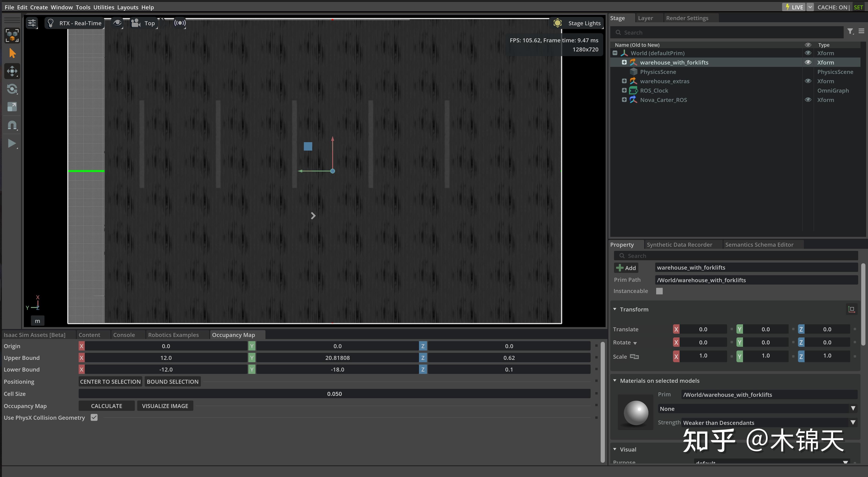This screenshot has width=868, height=477.
Task: Click the Cell Size value field
Action: coord(334,394)
